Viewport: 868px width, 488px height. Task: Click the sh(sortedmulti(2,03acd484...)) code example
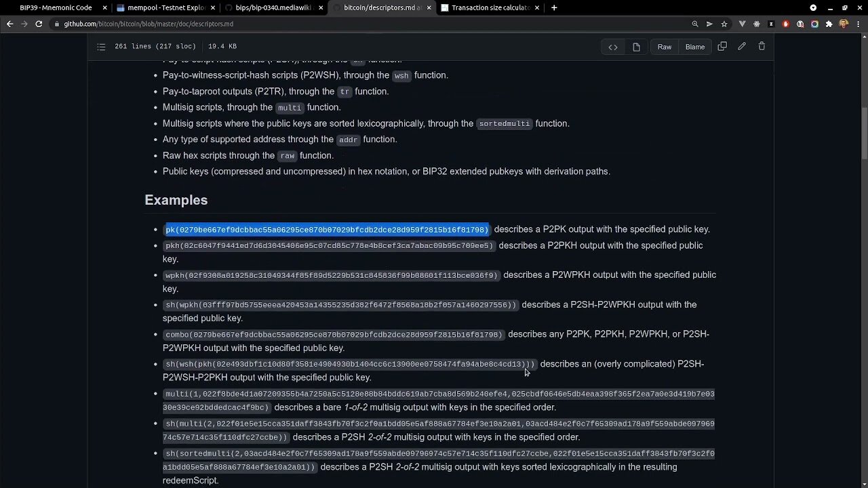click(x=439, y=460)
